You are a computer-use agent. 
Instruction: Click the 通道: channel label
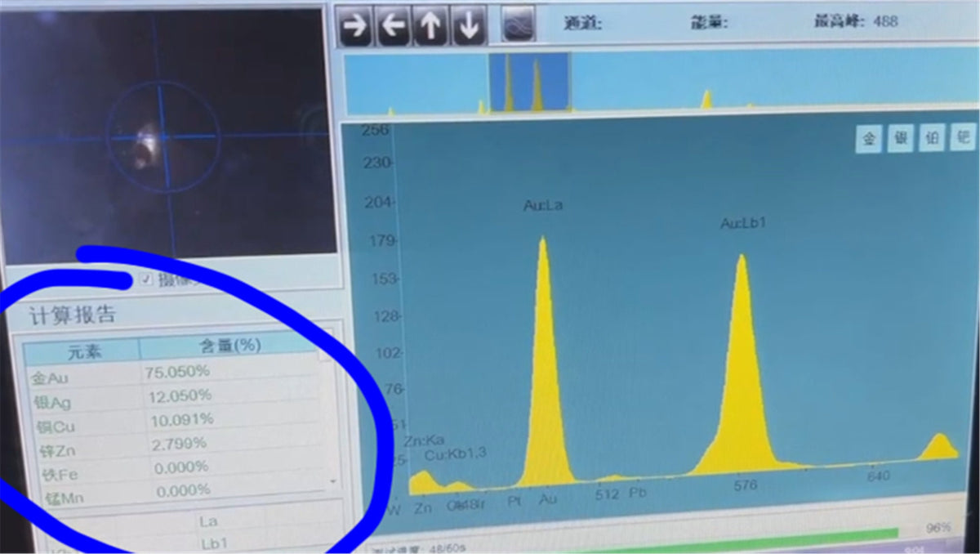coord(583,23)
